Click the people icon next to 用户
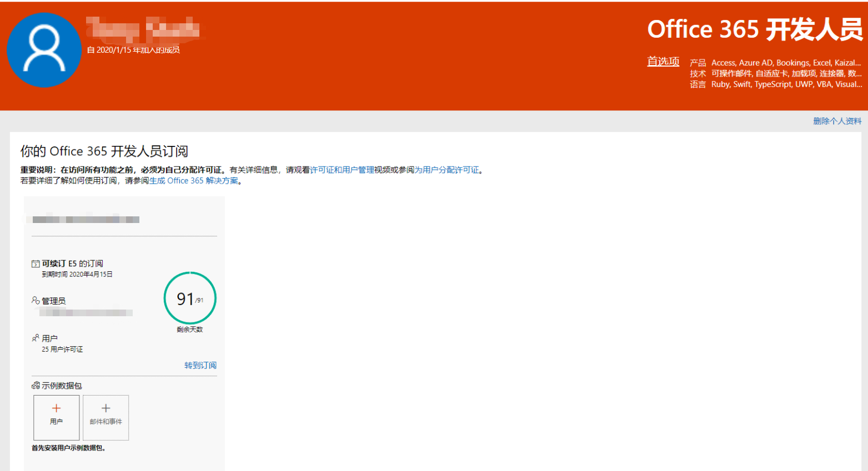 click(x=36, y=338)
